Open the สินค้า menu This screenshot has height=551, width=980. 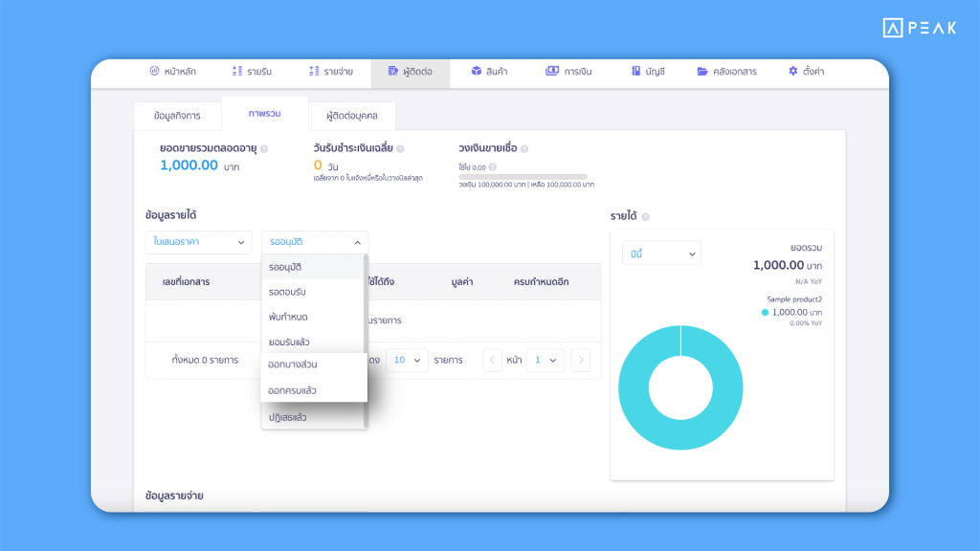point(489,71)
